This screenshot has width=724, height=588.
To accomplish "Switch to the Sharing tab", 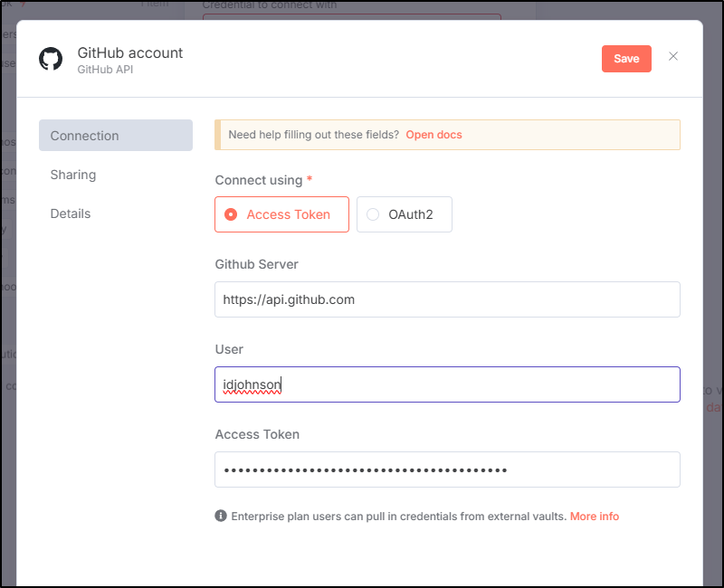I will 73,175.
